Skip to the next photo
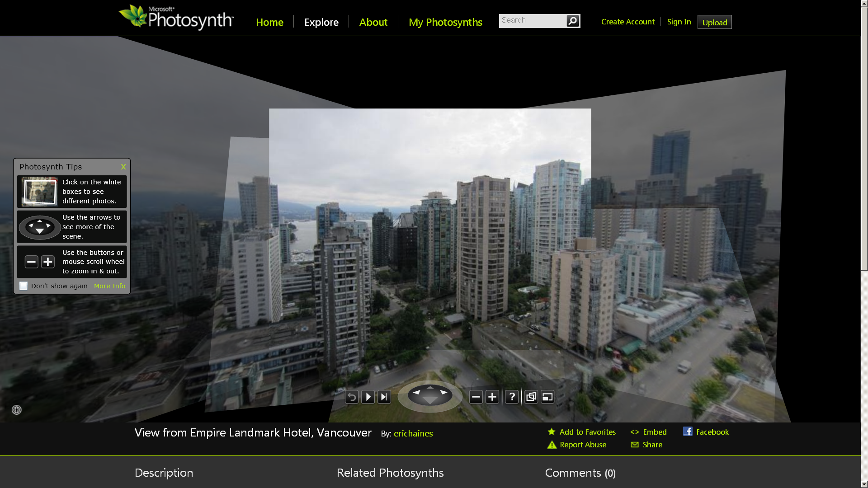Viewport: 868px width, 488px height. 384,397
